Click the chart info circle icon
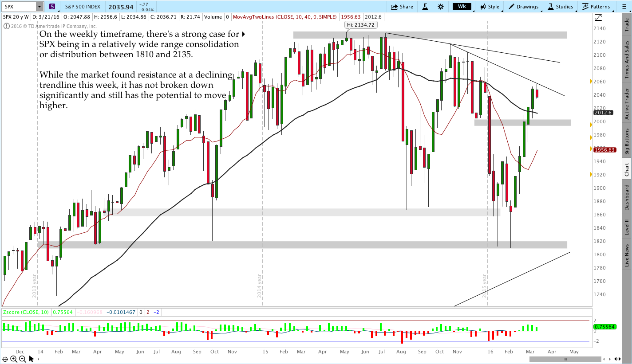632x364 pixels. [6, 26]
